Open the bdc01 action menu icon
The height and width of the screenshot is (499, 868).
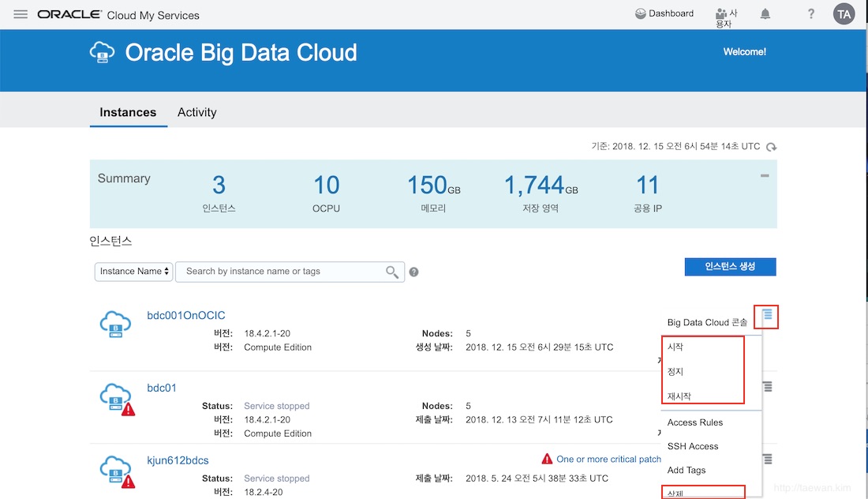click(x=767, y=387)
